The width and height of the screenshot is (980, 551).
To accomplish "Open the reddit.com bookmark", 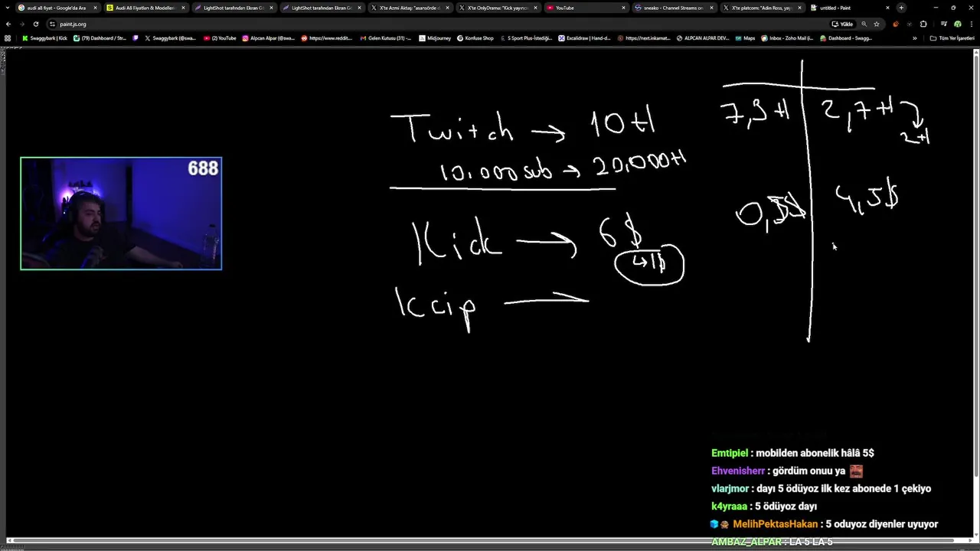I will pos(327,38).
